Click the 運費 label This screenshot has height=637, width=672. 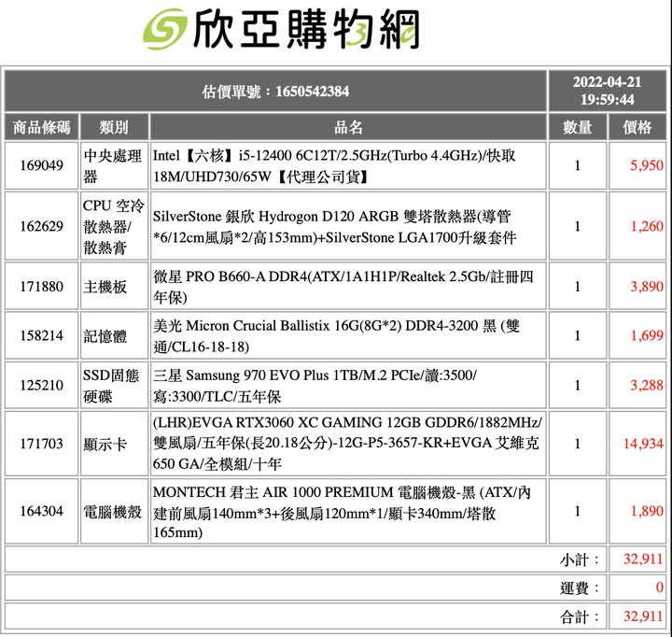(x=579, y=588)
